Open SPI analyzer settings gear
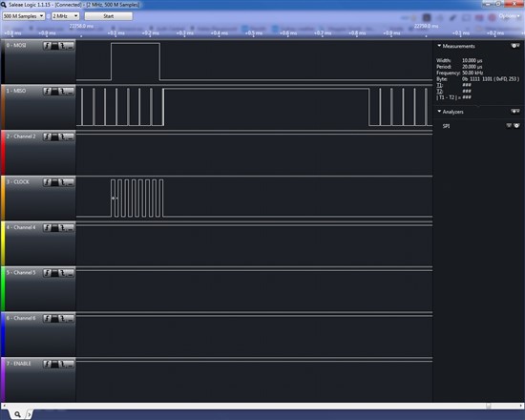This screenshot has width=525, height=420. (x=516, y=126)
